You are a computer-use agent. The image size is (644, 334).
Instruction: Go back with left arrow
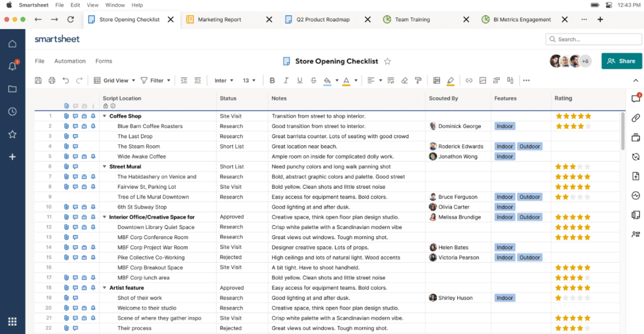pyautogui.click(x=38, y=20)
